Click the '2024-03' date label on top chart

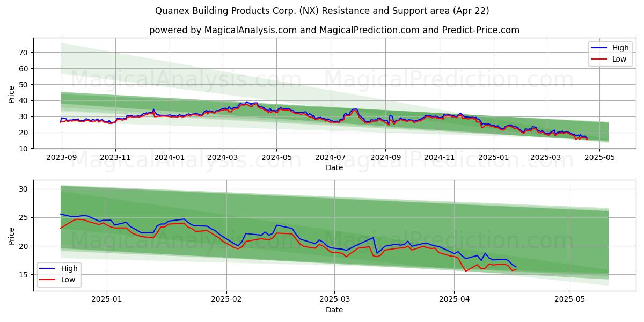pos(223,158)
